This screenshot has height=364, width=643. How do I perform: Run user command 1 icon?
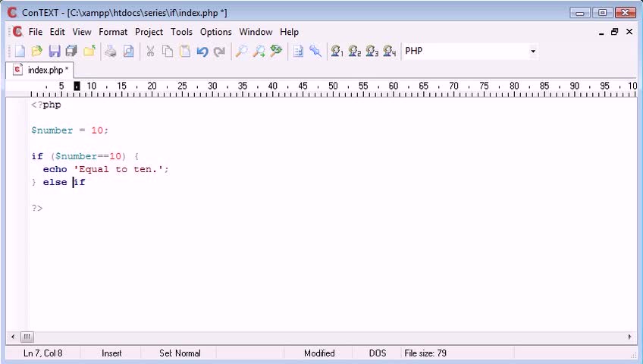coord(337,52)
